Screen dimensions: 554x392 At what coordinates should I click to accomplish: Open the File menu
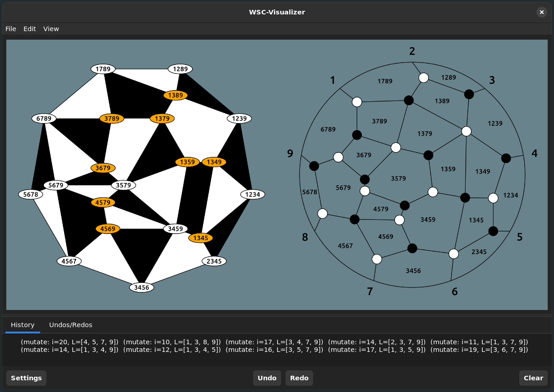pos(11,29)
